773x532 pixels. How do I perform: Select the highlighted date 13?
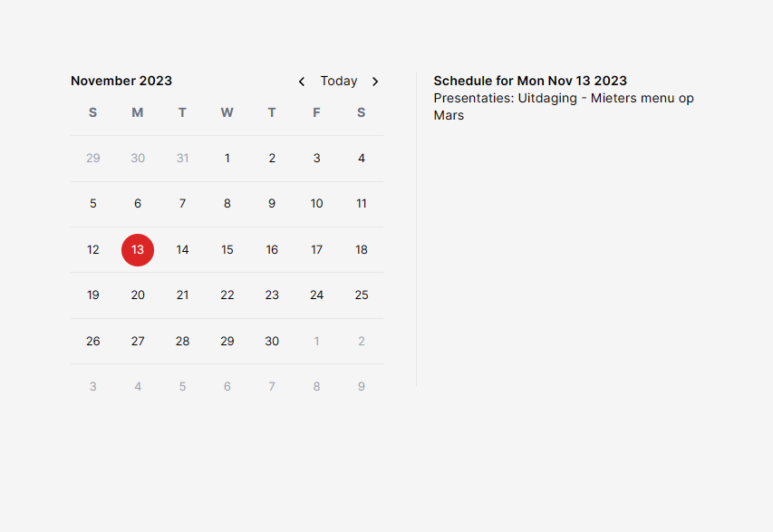click(x=138, y=250)
